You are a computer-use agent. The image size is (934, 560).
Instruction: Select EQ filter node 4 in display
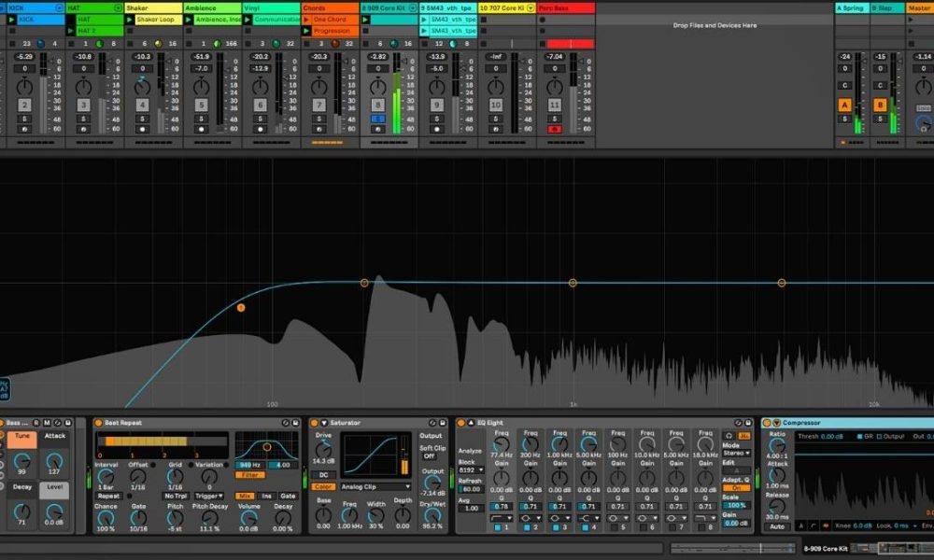782,284
